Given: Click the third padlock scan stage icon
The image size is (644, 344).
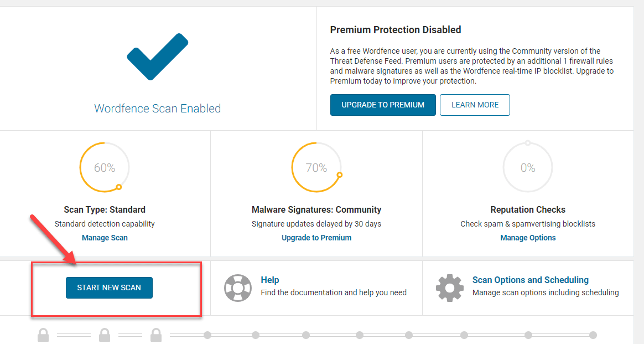Looking at the screenshot, I should [x=156, y=335].
